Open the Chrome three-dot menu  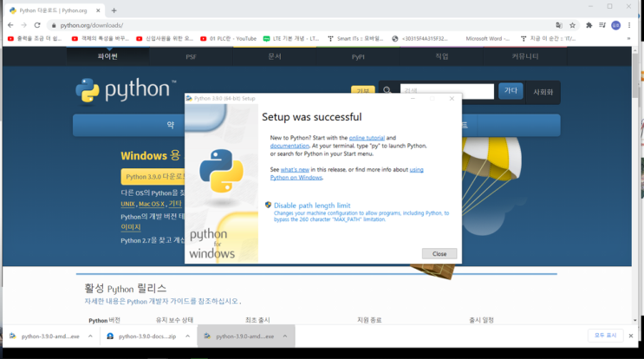tap(629, 25)
